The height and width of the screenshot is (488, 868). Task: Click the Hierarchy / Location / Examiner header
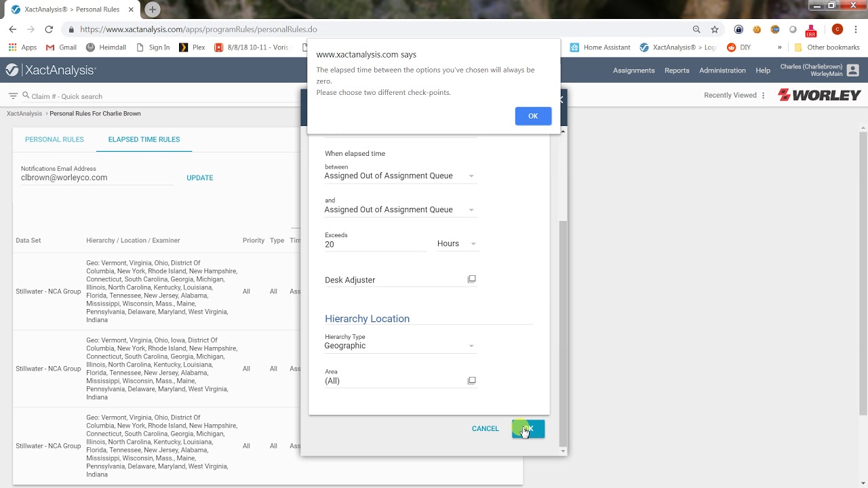[133, 241]
